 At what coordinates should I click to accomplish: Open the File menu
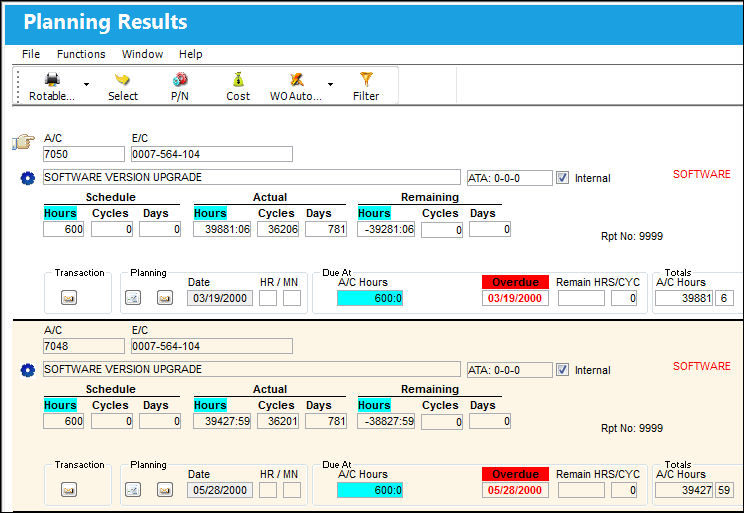31,54
